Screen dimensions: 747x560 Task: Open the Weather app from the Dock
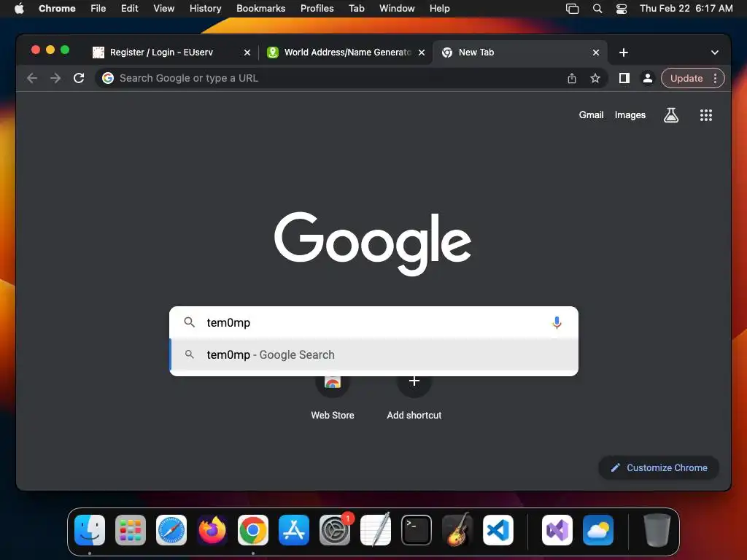point(598,530)
